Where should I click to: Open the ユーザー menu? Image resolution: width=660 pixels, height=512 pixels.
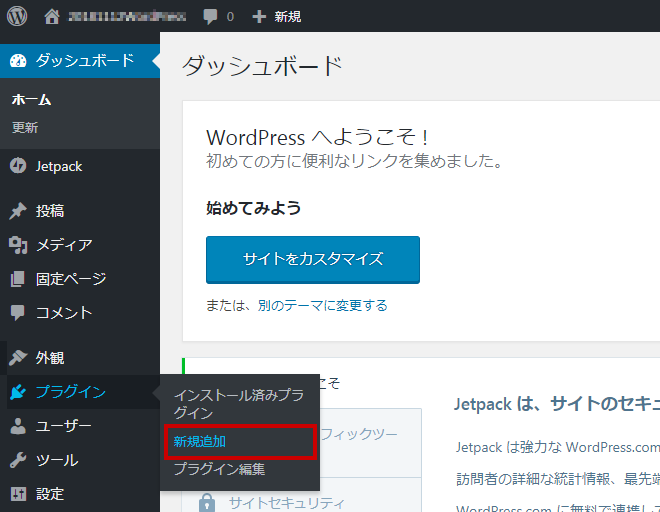point(80,426)
